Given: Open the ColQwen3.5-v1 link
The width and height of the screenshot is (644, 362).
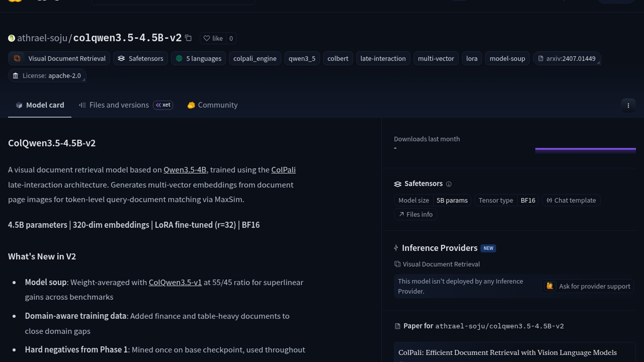Looking at the screenshot, I should (175, 283).
